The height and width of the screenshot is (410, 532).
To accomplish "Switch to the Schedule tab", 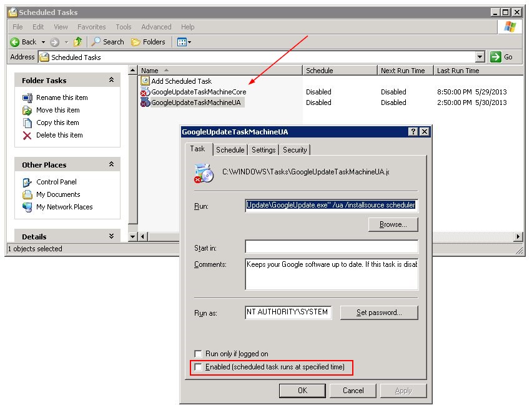I will click(230, 150).
